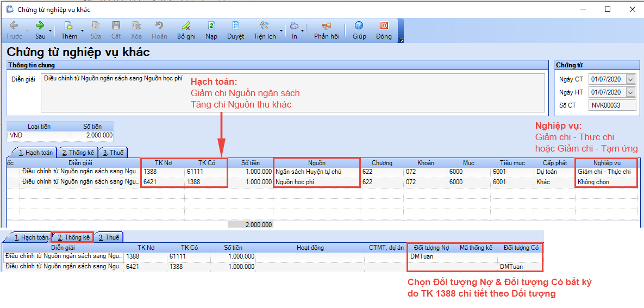
Task: Click the Đóng close toolbar icon
Action: pyautogui.click(x=384, y=30)
